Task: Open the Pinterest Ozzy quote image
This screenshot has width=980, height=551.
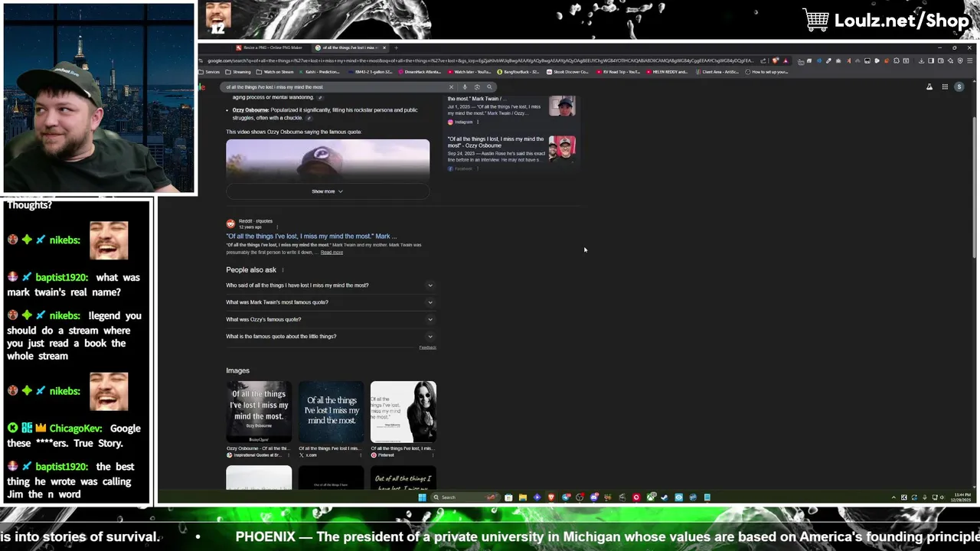Action: (x=403, y=412)
